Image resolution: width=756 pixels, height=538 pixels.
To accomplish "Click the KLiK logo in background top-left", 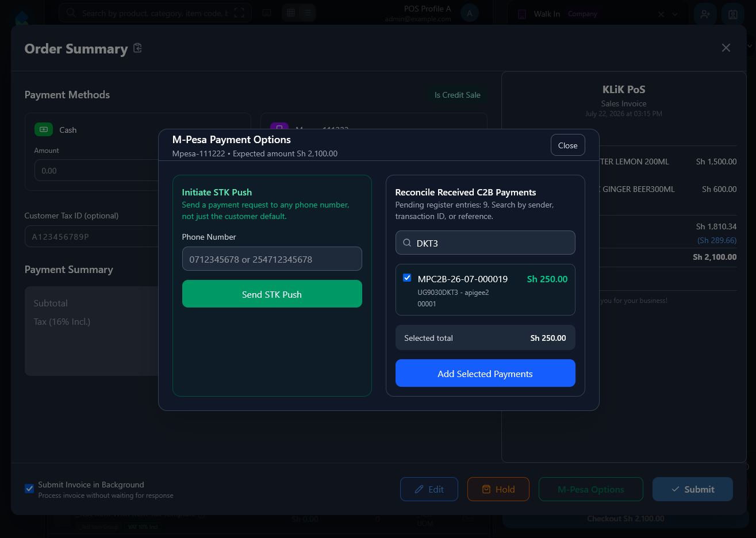I will click(x=22, y=17).
